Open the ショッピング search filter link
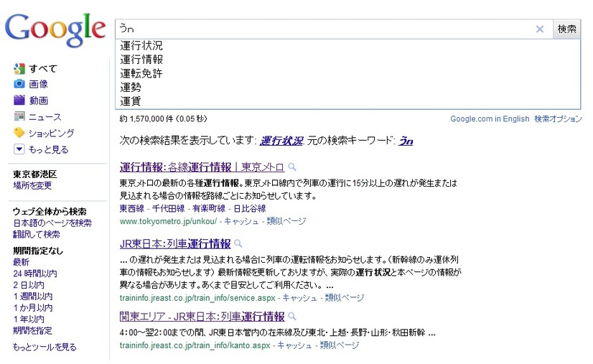Screen dimensions: 593x364 pos(52,134)
